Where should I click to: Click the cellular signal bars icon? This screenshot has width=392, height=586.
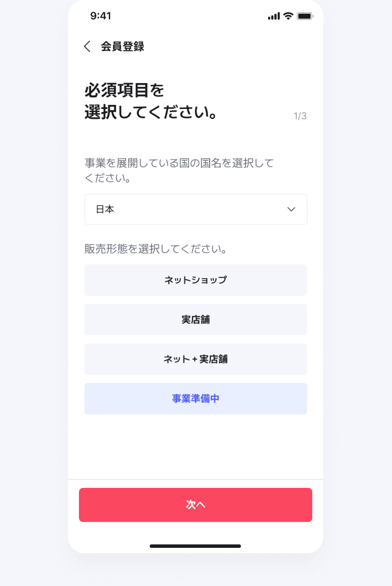[274, 16]
